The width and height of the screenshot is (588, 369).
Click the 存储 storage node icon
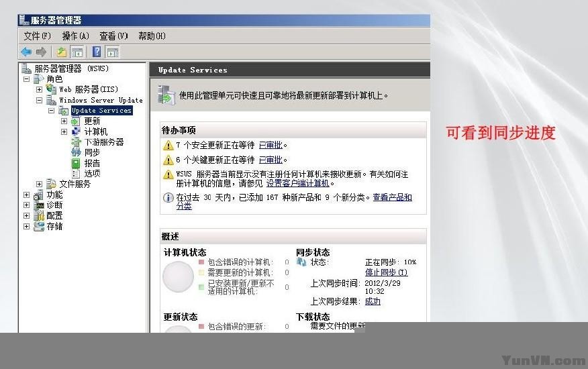(x=39, y=226)
